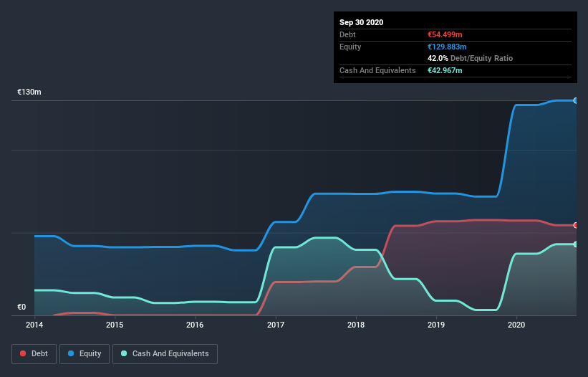Toggle the Equity legend button

coord(85,354)
